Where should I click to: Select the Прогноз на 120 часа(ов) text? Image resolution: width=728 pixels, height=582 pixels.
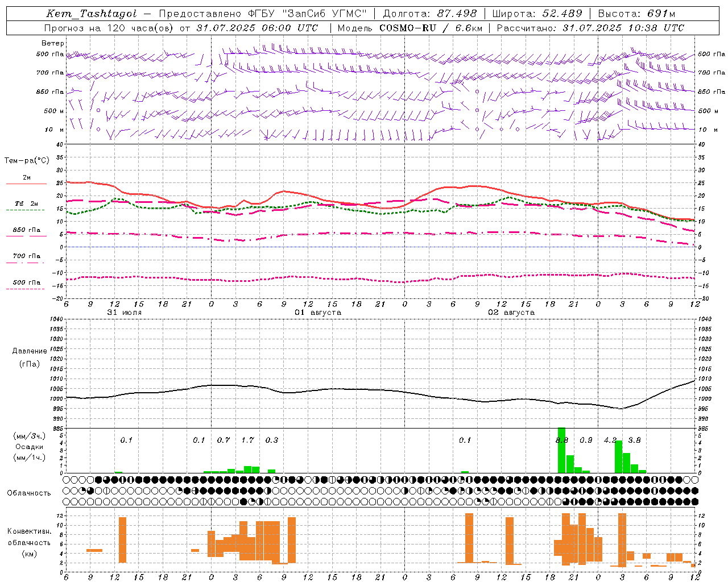point(110,28)
